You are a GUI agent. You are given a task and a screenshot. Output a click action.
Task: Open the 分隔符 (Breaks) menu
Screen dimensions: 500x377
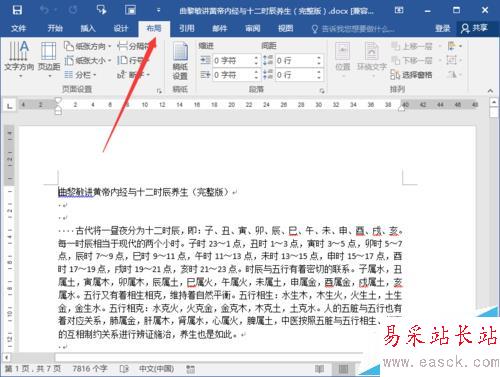tap(133, 46)
